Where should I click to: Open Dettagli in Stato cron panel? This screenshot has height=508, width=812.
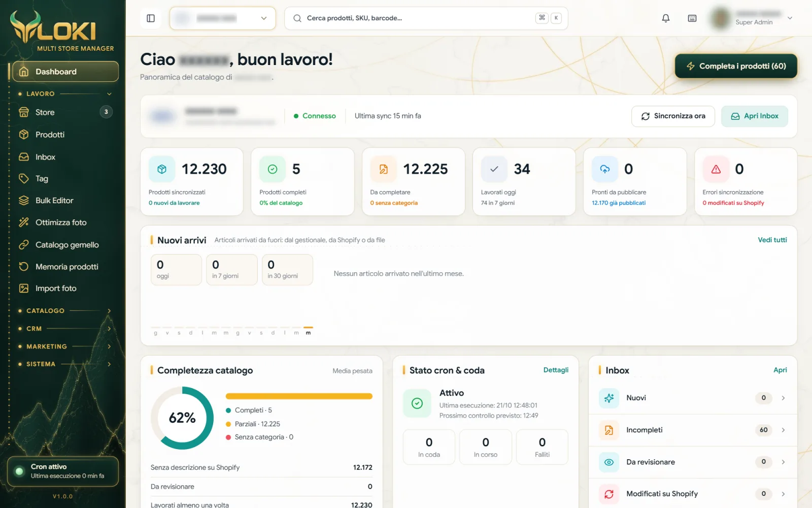click(x=556, y=370)
